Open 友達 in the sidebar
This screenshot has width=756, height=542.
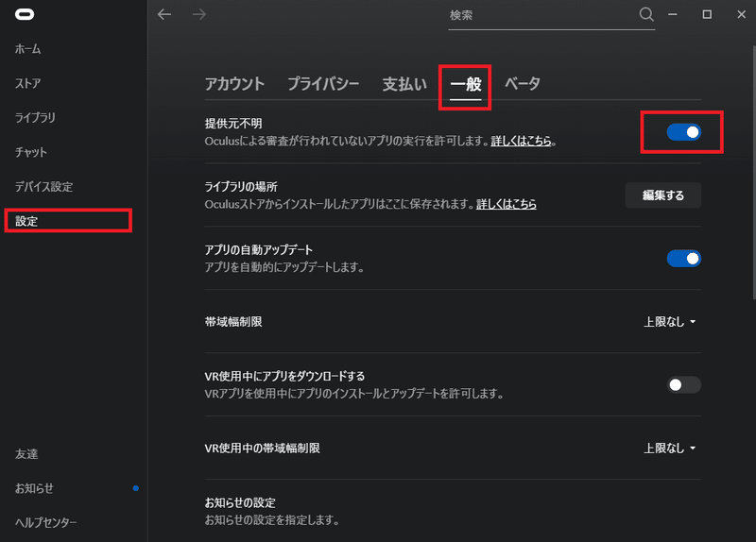(x=26, y=454)
